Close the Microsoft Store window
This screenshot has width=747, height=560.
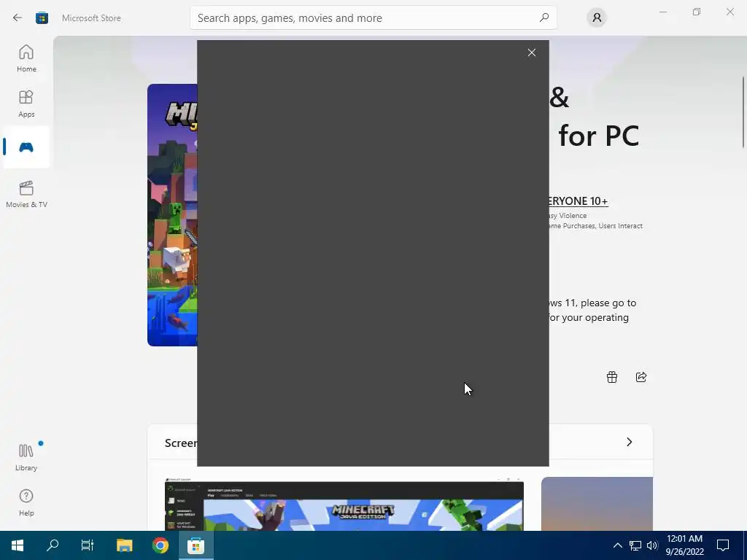point(729,12)
